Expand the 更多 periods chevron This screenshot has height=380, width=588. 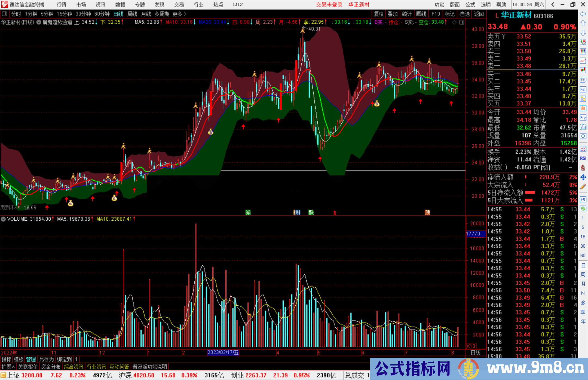pos(185,14)
